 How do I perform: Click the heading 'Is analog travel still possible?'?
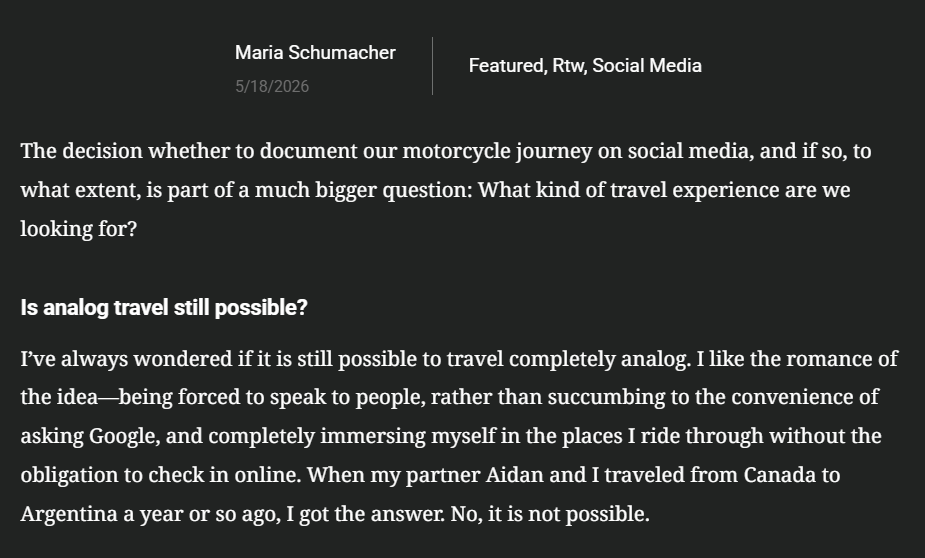164,307
